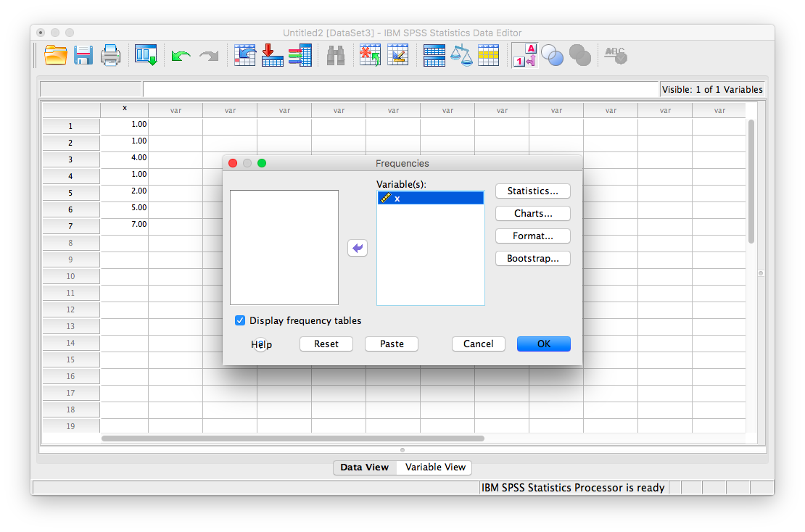Click the Show All Variables grey circles icon
The width and height of the screenshot is (805, 532).
580,55
